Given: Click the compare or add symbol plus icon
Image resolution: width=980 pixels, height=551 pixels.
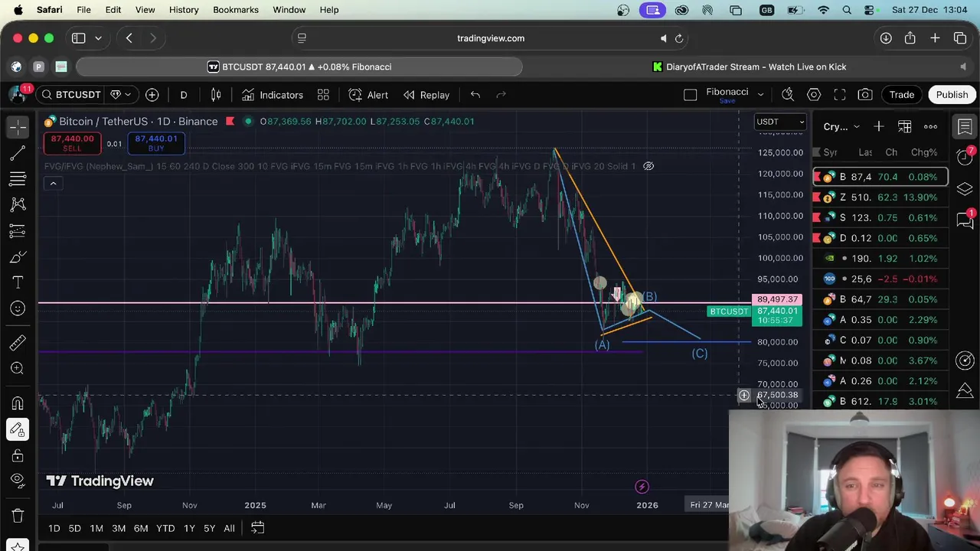Looking at the screenshot, I should [152, 95].
